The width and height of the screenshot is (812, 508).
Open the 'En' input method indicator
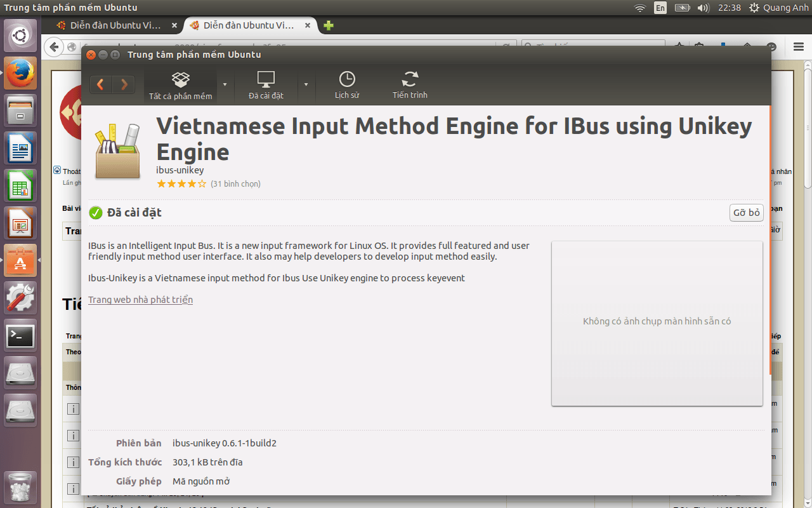click(660, 8)
